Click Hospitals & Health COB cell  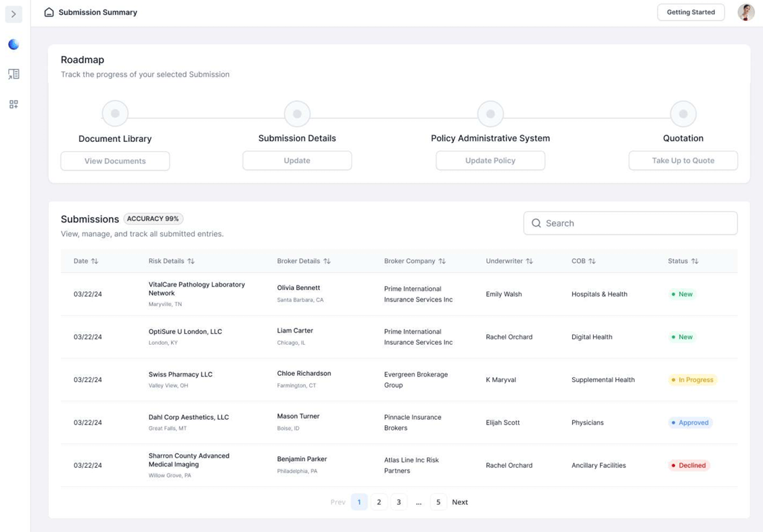[x=599, y=294]
